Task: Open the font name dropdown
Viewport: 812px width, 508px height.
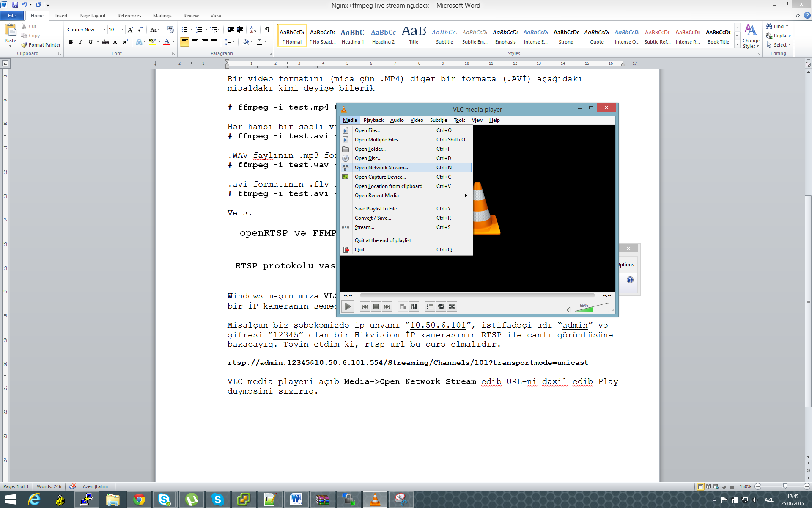Action: (x=104, y=30)
